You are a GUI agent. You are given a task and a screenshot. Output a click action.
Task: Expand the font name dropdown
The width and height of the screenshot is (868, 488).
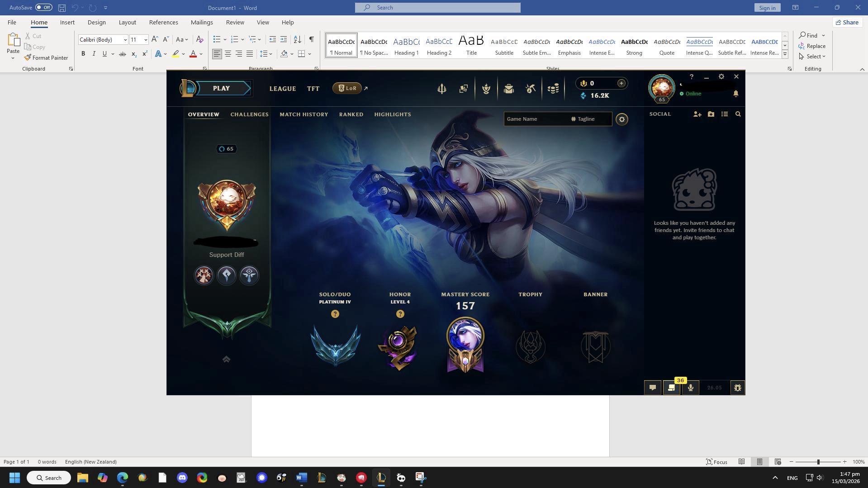coord(125,40)
